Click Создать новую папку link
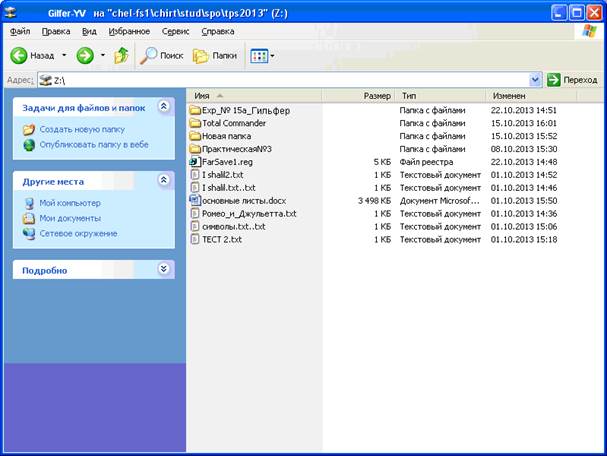Viewport: 607px width, 456px height. (x=82, y=129)
